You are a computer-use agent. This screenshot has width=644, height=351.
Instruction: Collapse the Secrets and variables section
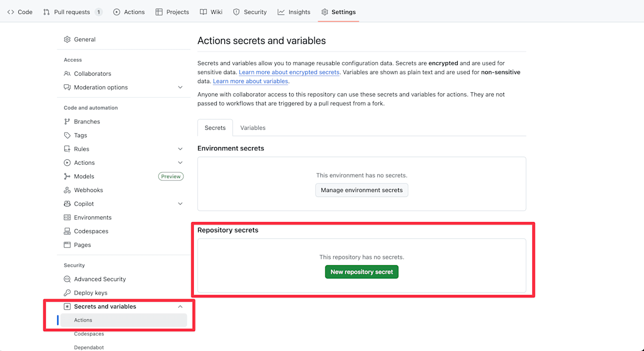pyautogui.click(x=180, y=306)
